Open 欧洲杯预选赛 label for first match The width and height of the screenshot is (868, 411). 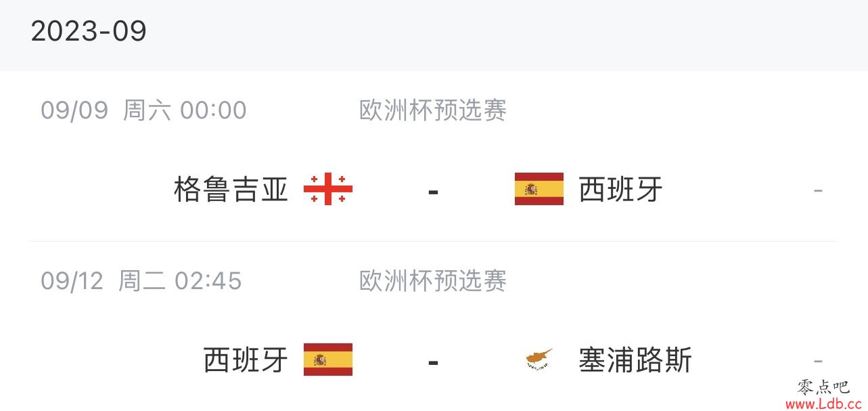pos(433,110)
